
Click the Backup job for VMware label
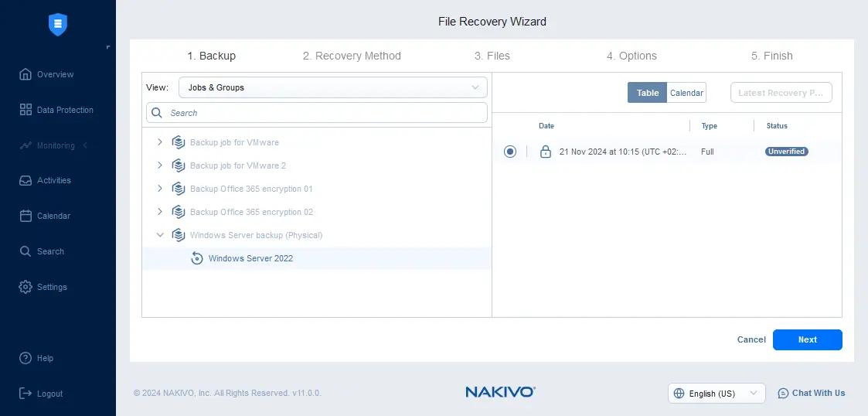[x=235, y=142]
